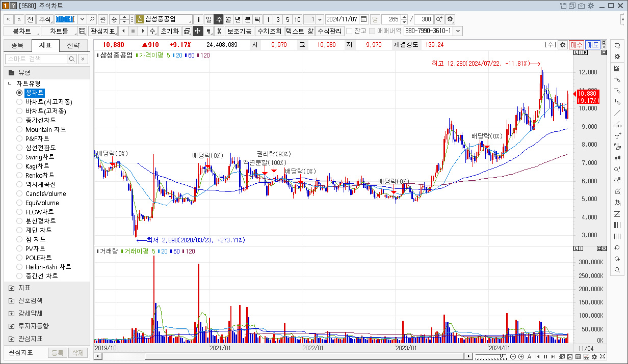Image resolution: width=628 pixels, height=364 pixels.
Task: Toggle the 매매내역 checkbox
Action: click(372, 31)
